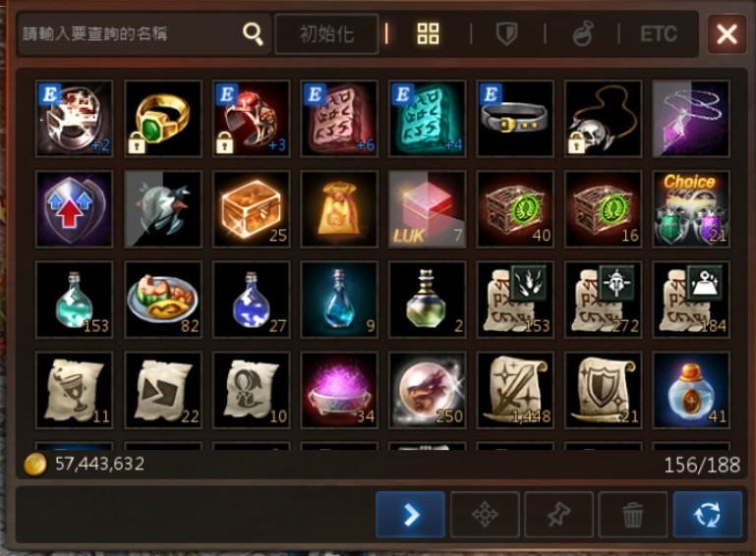Expand panel with the blue arrow button

point(410,515)
